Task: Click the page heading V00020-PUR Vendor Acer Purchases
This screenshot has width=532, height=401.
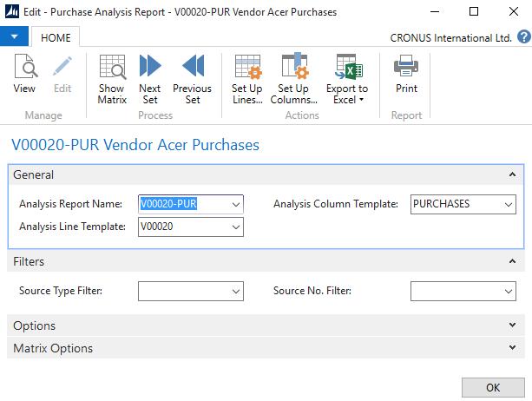Action: 135,145
